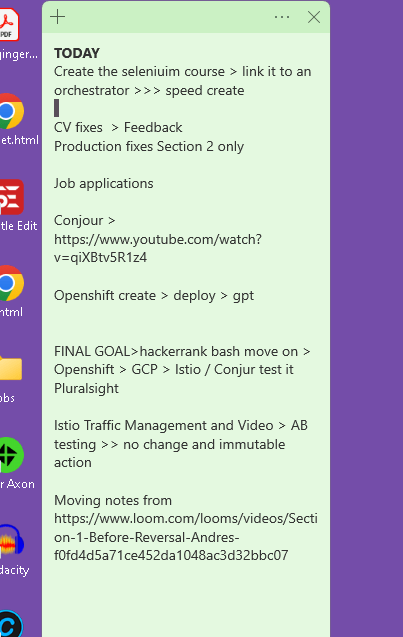
Task: Create a new sticky note with plus icon
Action: pyautogui.click(x=58, y=17)
